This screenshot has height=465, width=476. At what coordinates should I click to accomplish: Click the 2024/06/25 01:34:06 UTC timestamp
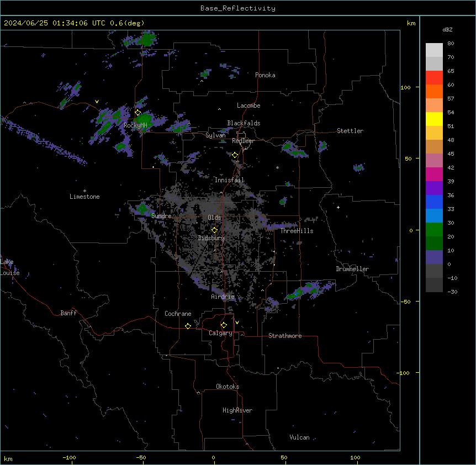(55, 23)
